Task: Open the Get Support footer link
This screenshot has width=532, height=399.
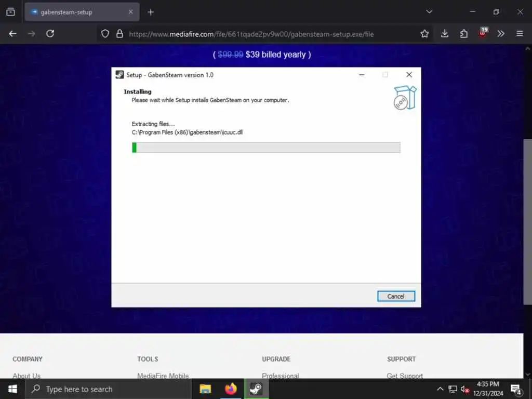Action: [405, 376]
